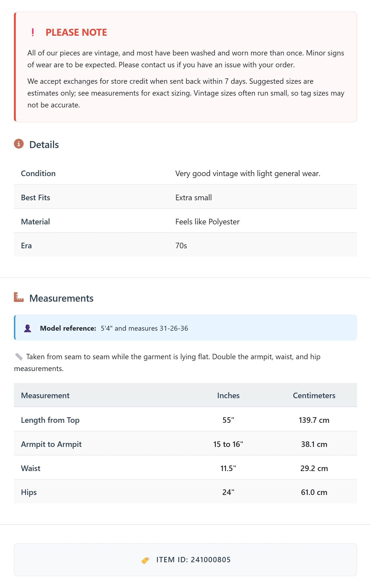This screenshot has width=371, height=588.
Task: Click the Details info circle icon
Action: [x=19, y=144]
